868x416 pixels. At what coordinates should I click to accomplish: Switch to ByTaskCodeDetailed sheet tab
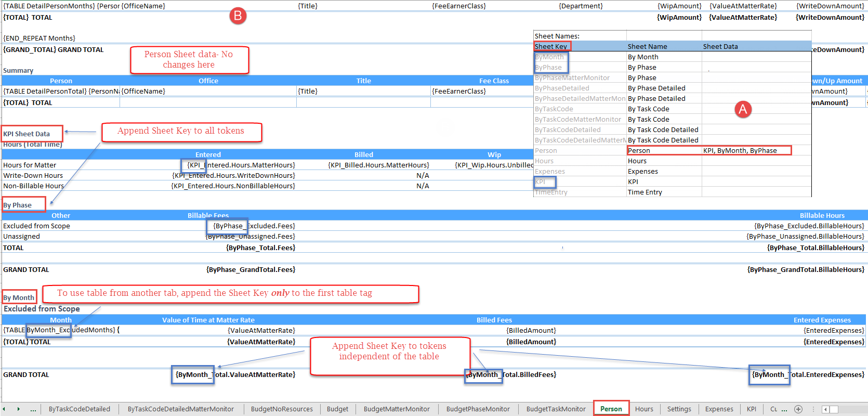click(80, 409)
